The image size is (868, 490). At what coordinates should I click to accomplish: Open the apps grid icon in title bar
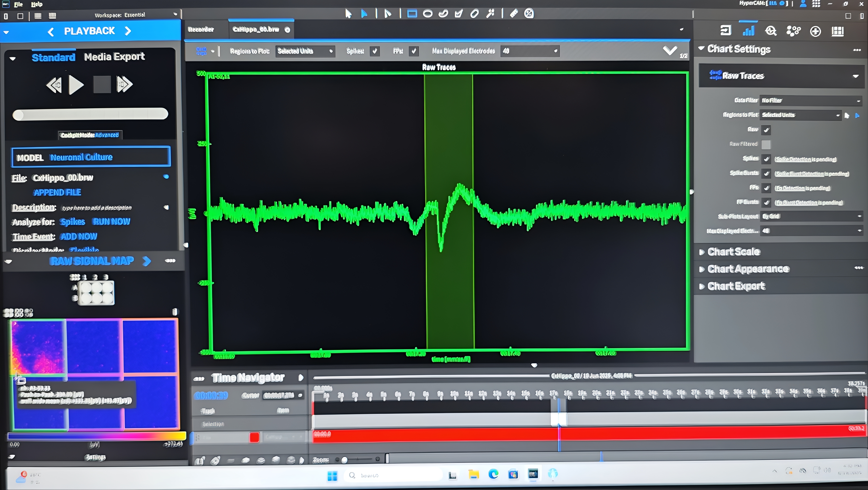pos(816,4)
